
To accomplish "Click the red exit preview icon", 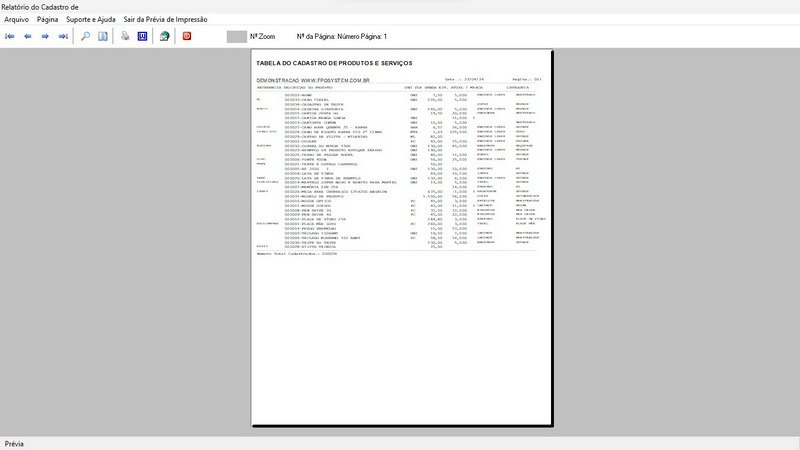I will point(187,36).
